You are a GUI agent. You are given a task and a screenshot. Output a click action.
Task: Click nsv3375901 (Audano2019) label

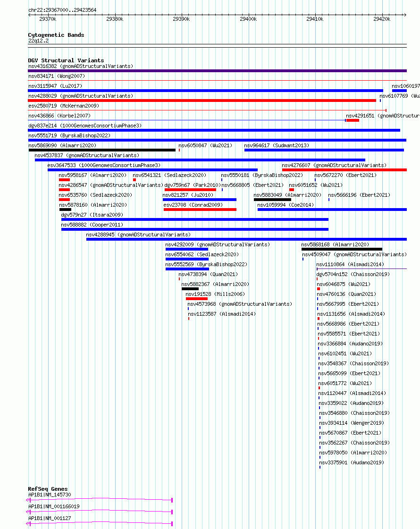click(352, 462)
